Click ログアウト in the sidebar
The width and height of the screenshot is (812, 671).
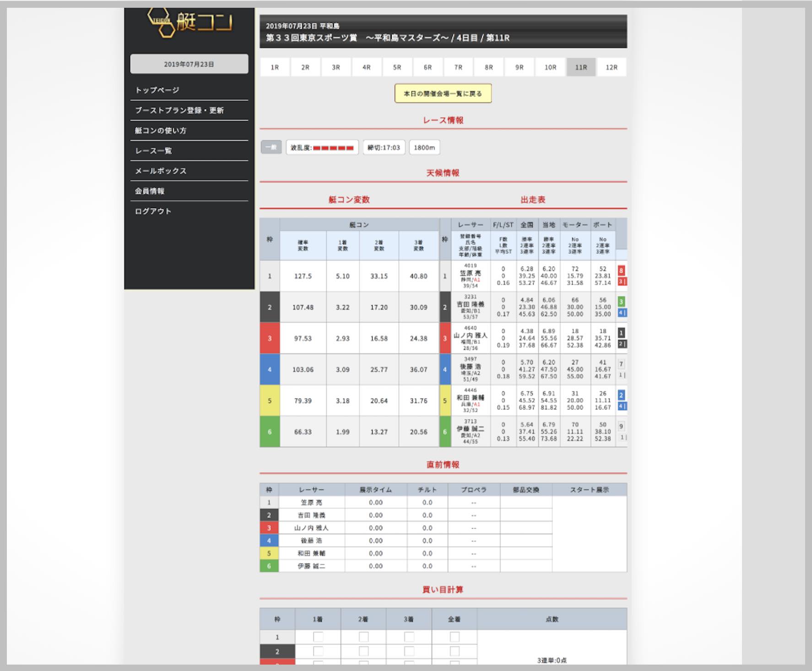pyautogui.click(x=153, y=211)
